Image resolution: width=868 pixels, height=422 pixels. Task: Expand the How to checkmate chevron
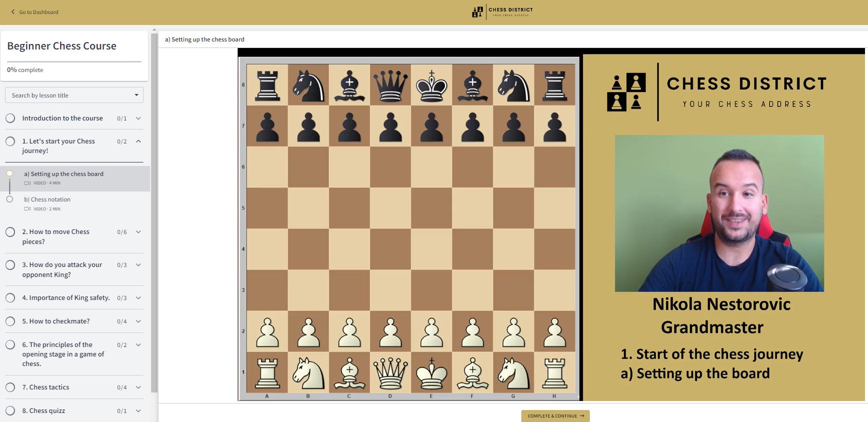coord(139,321)
